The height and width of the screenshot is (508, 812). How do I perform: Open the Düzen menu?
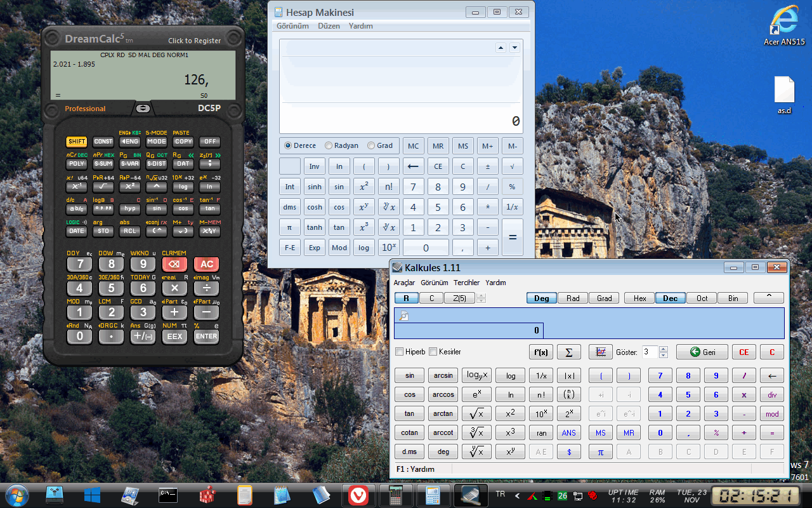329,26
